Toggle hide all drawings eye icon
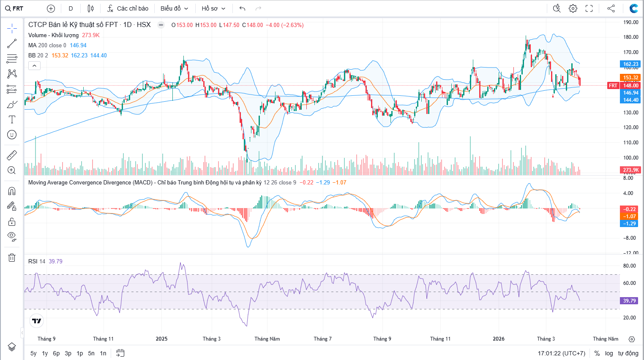The height and width of the screenshot is (360, 644). 12,236
